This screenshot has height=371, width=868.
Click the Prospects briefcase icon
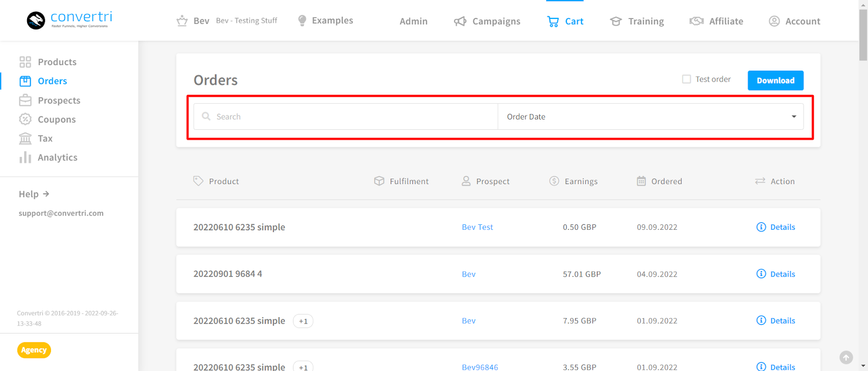tap(25, 100)
